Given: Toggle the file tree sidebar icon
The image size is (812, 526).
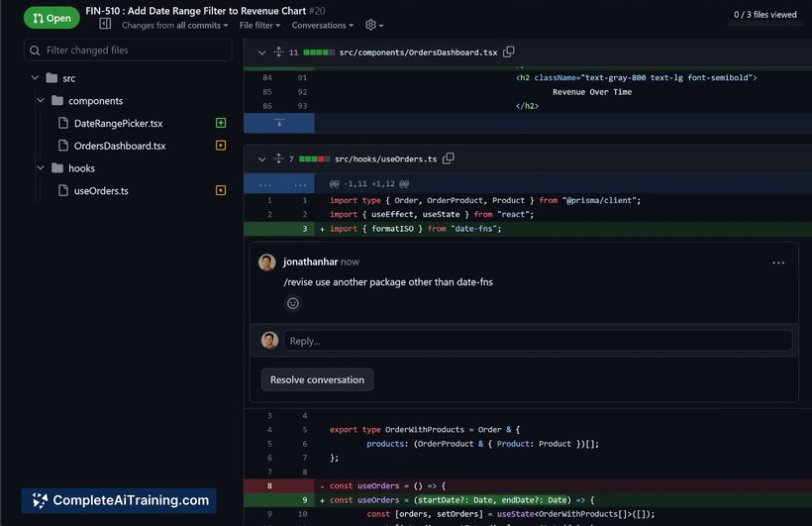Looking at the screenshot, I should [105, 24].
